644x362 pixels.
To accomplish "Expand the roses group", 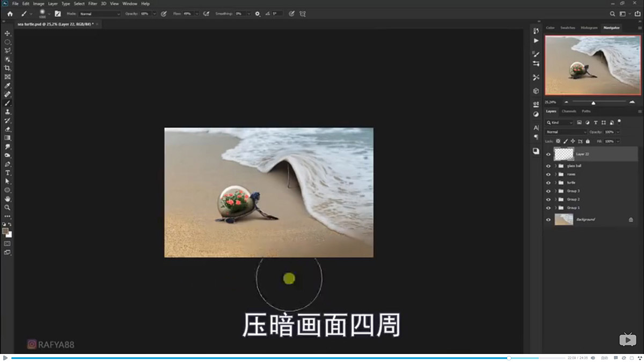I will [555, 174].
